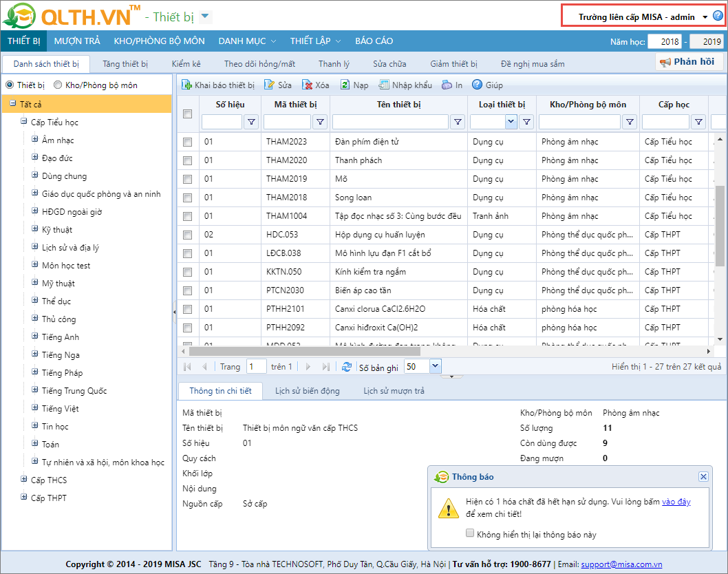The image size is (728, 574).
Task: Click the 2018 school year field
Action: tap(665, 41)
